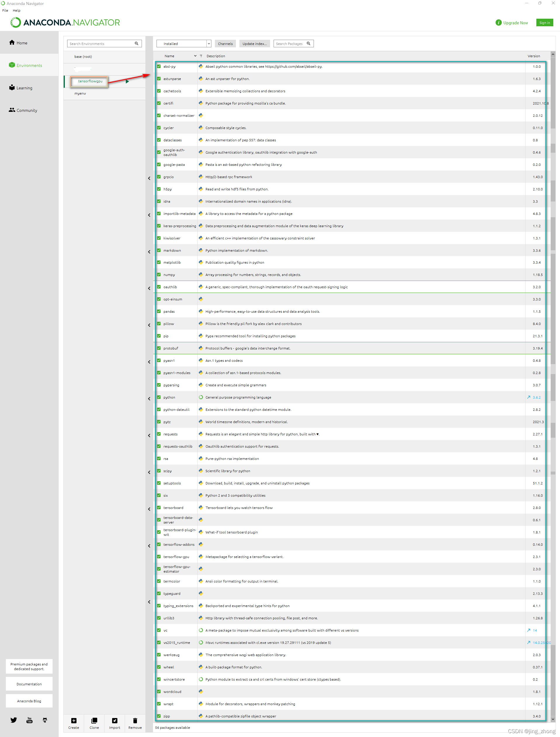Open the Help menu
Image resolution: width=560 pixels, height=737 pixels.
click(16, 10)
